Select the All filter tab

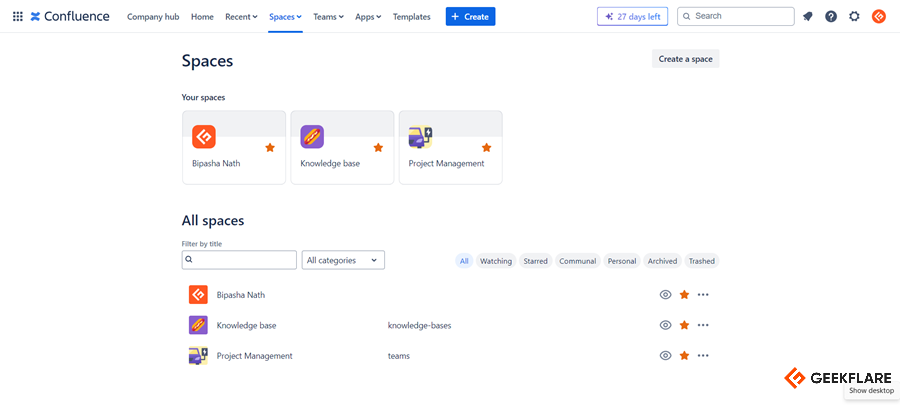[x=464, y=261]
